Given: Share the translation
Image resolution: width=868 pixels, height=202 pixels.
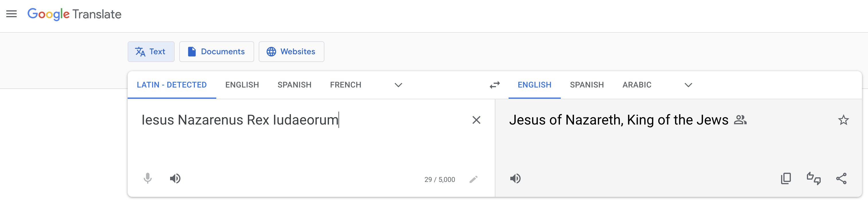Looking at the screenshot, I should 841,178.
